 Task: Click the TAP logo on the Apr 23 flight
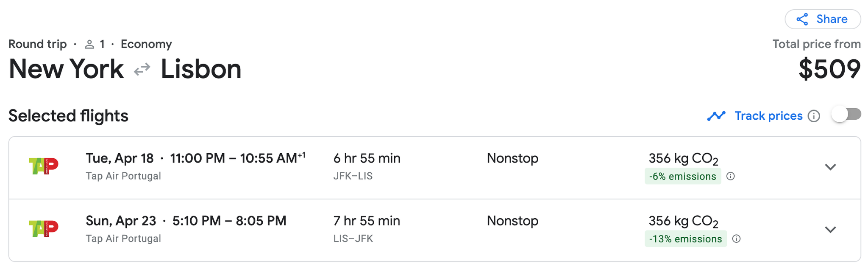point(44,228)
